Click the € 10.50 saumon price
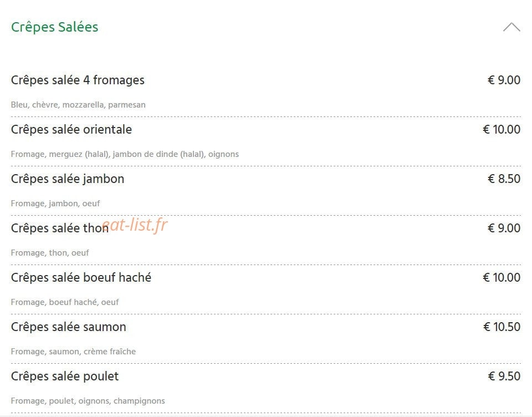The image size is (532, 417). click(502, 327)
